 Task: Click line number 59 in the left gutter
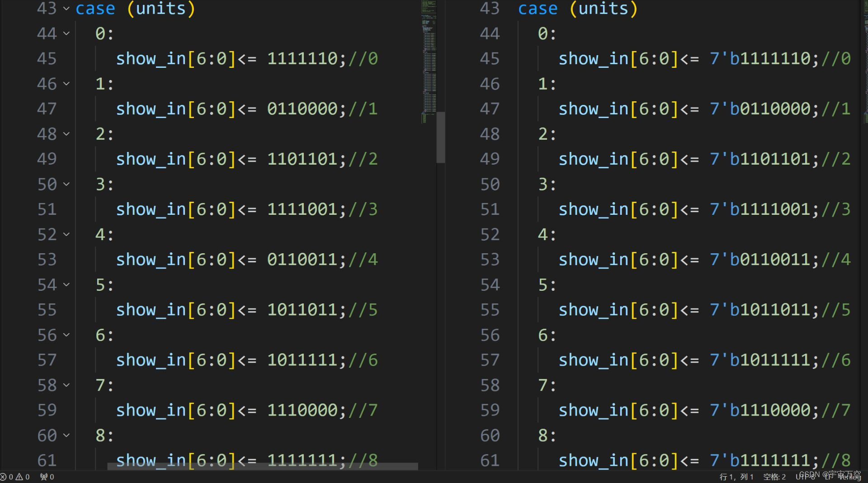click(x=47, y=410)
